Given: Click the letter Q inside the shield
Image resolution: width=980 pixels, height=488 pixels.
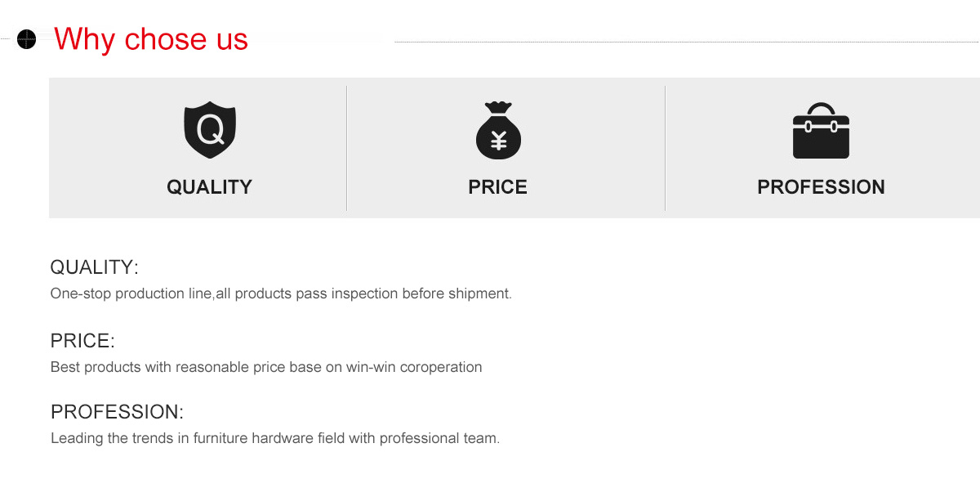Looking at the screenshot, I should click(211, 128).
